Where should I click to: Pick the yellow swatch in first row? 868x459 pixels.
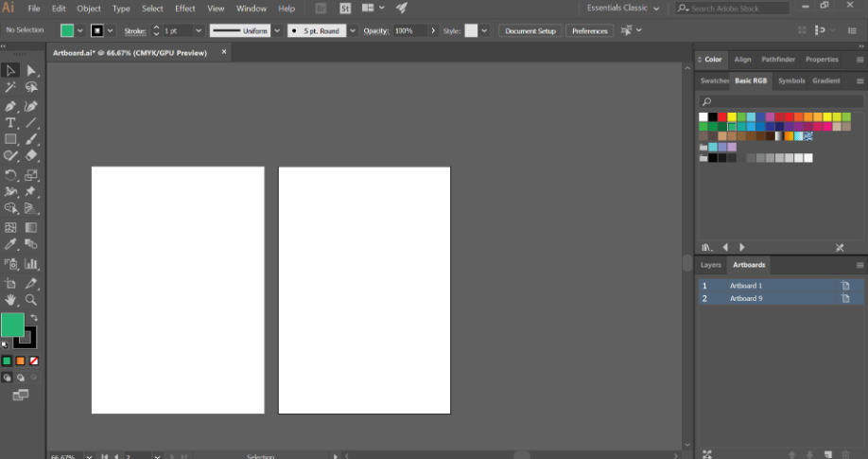point(732,117)
